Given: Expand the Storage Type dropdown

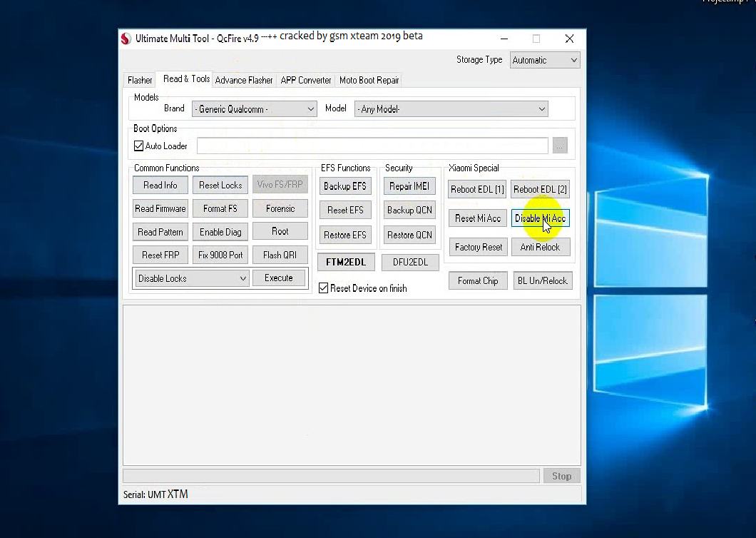Looking at the screenshot, I should (545, 61).
